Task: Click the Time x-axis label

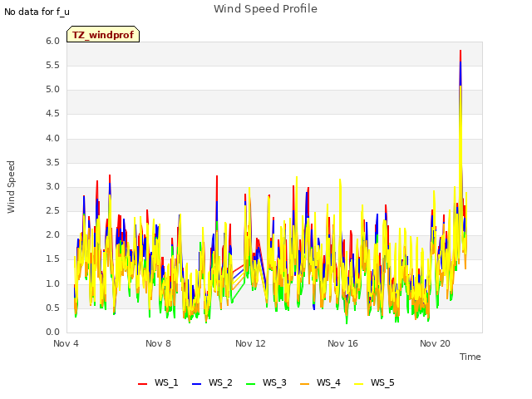Action: coord(470,357)
